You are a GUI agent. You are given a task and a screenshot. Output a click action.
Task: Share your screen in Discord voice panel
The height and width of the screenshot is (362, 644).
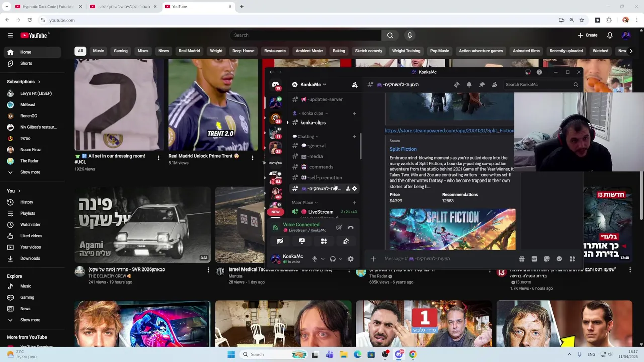coord(302,241)
